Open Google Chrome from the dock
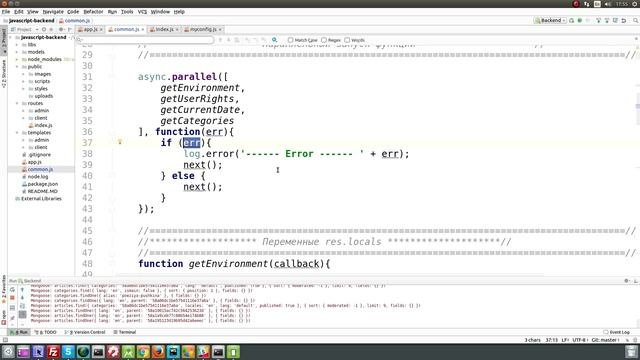This screenshot has width=640, height=360. pos(143,351)
